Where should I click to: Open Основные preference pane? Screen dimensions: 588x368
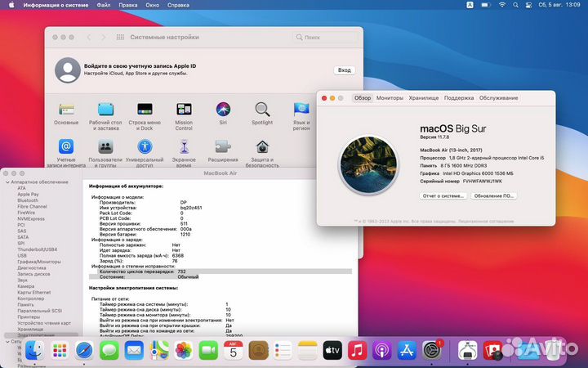coord(66,114)
